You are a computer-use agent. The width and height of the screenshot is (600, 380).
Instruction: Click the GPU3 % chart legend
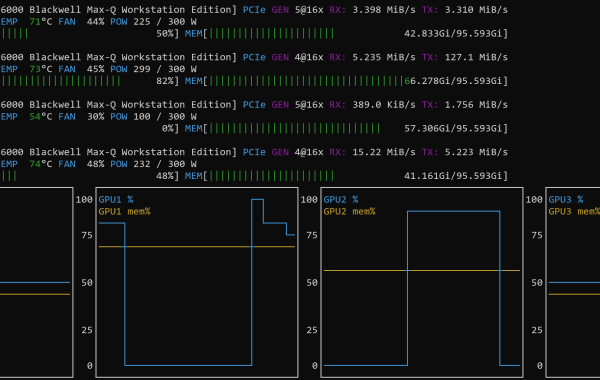coord(566,199)
